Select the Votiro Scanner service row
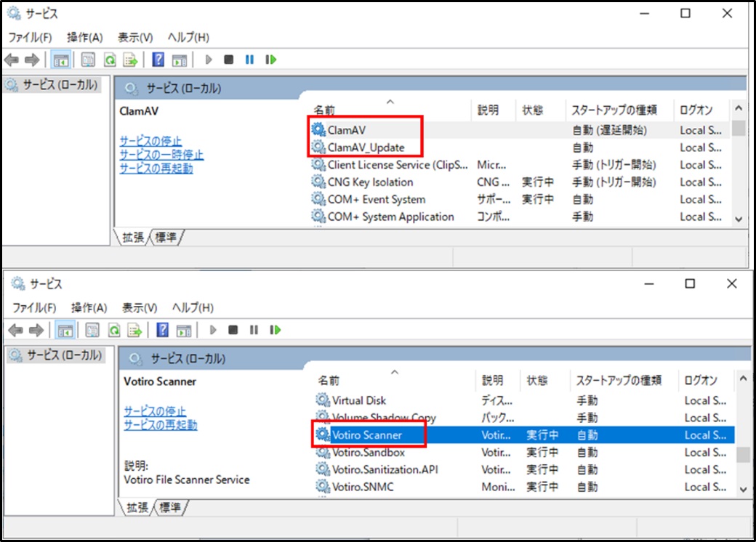 (x=523, y=435)
